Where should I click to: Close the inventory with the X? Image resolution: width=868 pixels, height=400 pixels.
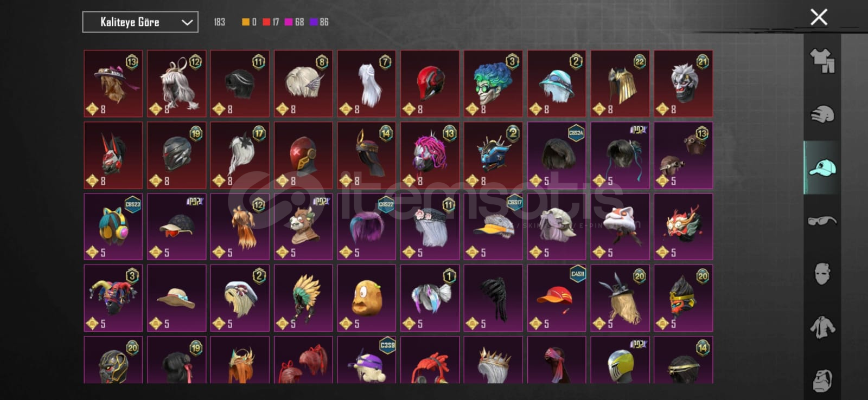click(x=819, y=17)
